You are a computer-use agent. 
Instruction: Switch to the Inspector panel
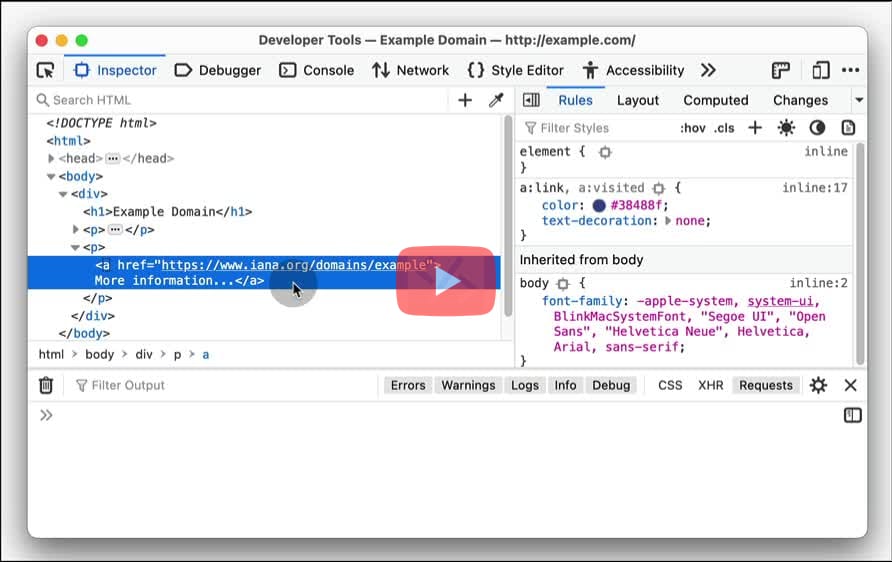point(115,71)
